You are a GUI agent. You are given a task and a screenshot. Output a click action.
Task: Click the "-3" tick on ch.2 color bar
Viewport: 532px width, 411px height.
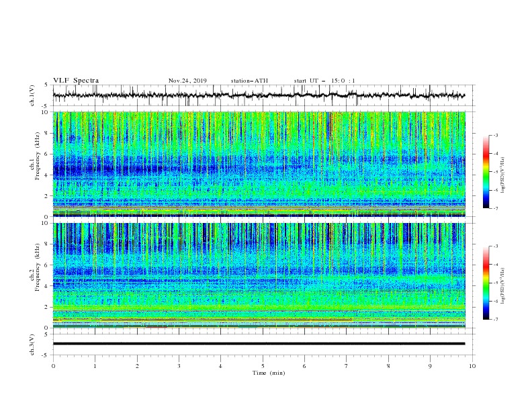pyautogui.click(x=495, y=246)
